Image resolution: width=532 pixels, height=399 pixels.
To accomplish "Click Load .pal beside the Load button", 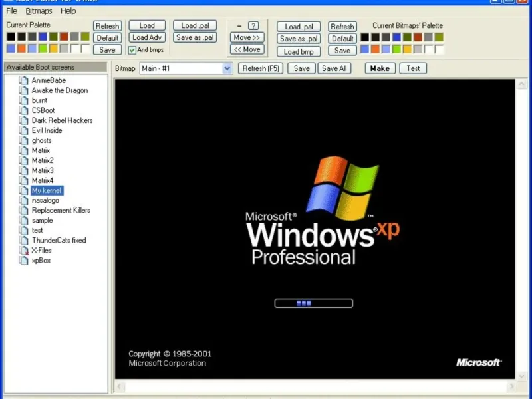I will tap(195, 25).
